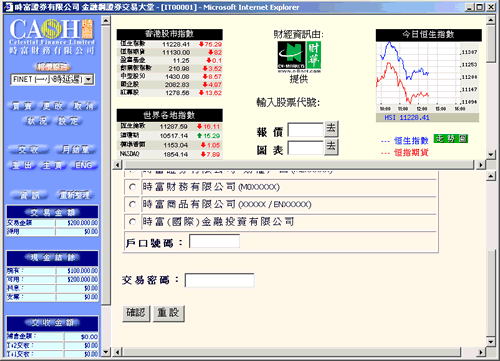Screen dimensions: 500x361
Task: Click the 確認 confirm button
Action: click(136, 313)
